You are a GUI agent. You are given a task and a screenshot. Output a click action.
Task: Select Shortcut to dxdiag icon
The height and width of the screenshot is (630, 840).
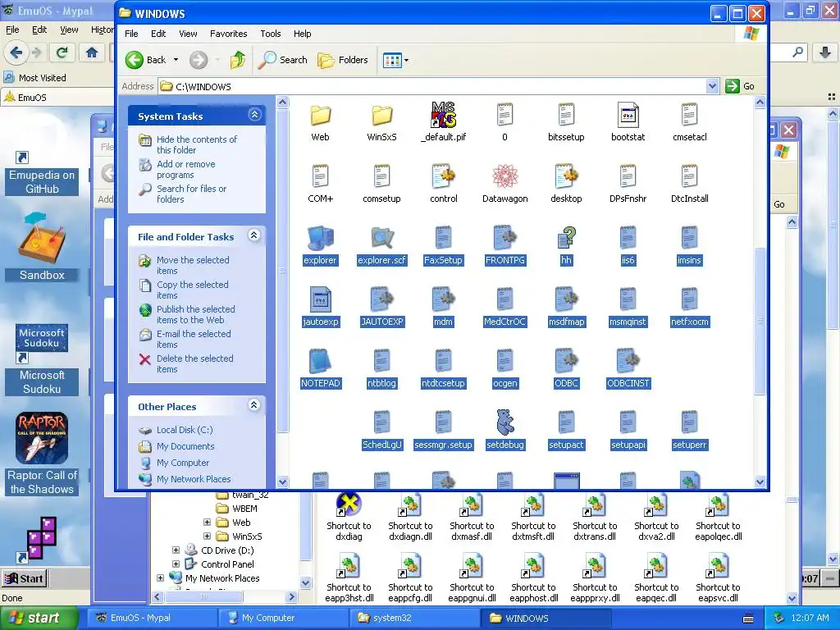point(349,504)
